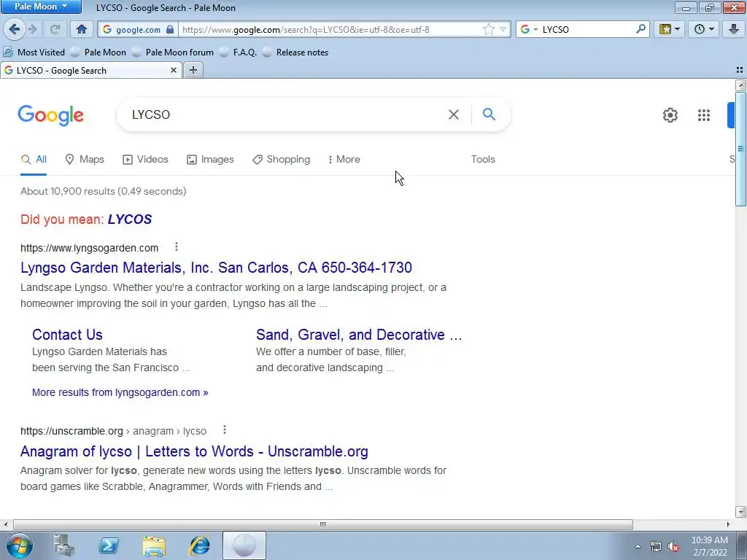The width and height of the screenshot is (747, 560).
Task: Open a new tab with the plus button
Action: (193, 70)
